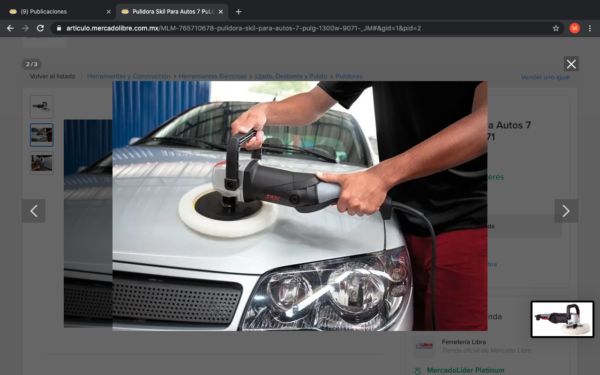
Task: Select first polisher thumbnail in left strip
Action: pyautogui.click(x=42, y=106)
